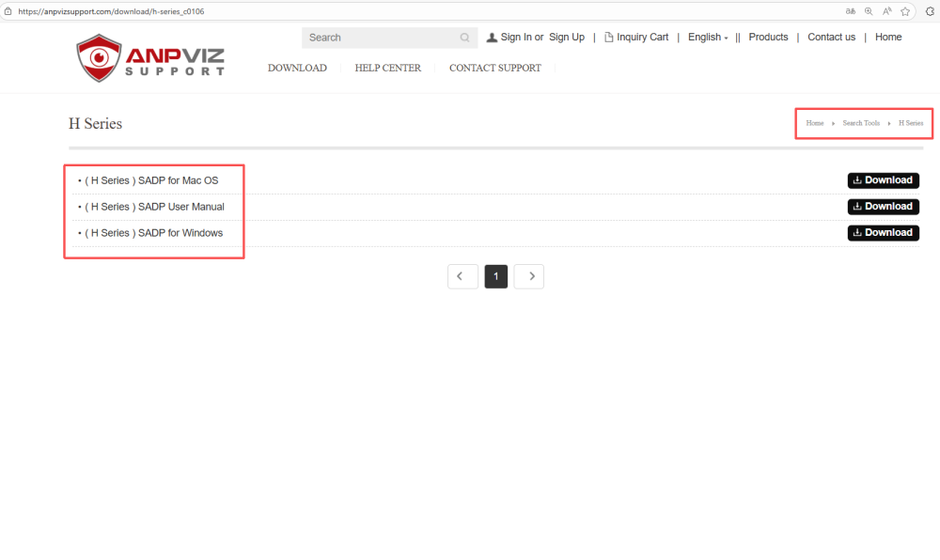Open the Inquiry Cart icon

609,37
